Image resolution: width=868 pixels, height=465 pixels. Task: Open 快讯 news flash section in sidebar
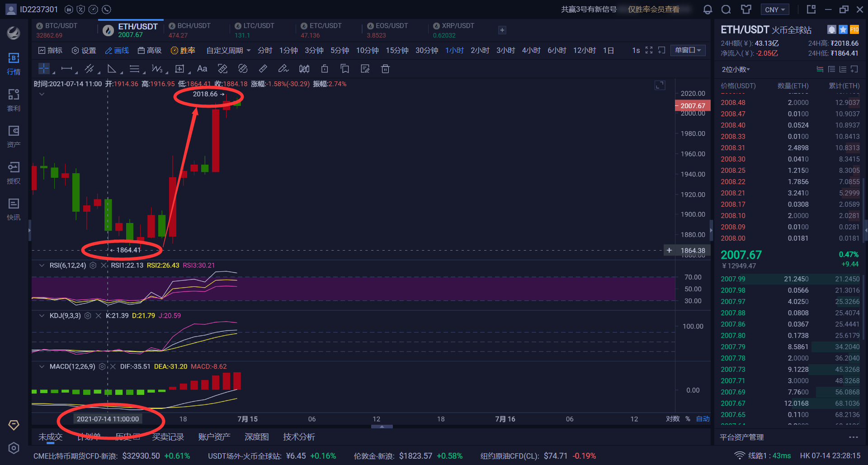click(14, 209)
